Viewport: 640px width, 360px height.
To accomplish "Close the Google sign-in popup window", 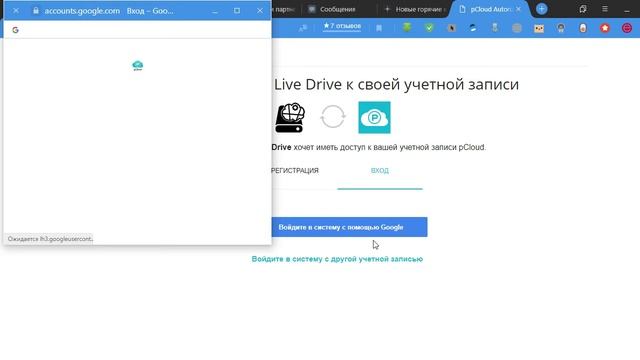I will point(260,11).
